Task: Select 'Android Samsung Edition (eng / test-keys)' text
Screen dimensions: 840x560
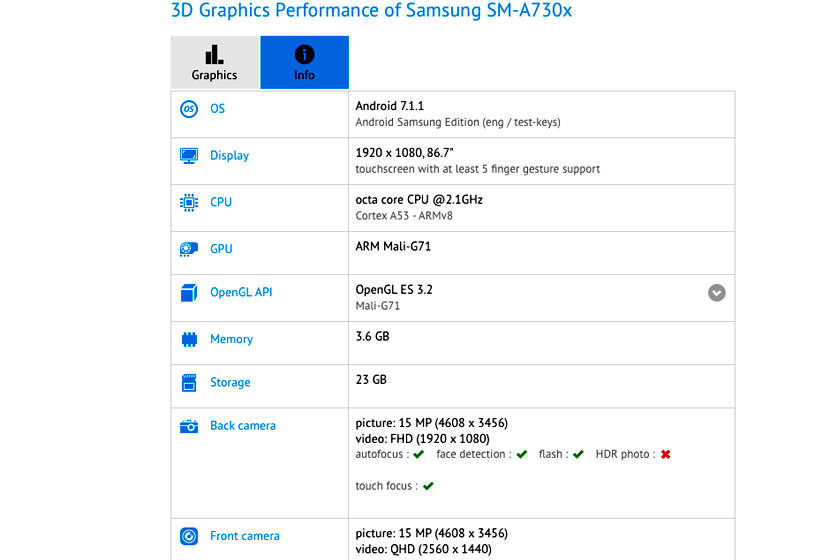Action: click(458, 123)
